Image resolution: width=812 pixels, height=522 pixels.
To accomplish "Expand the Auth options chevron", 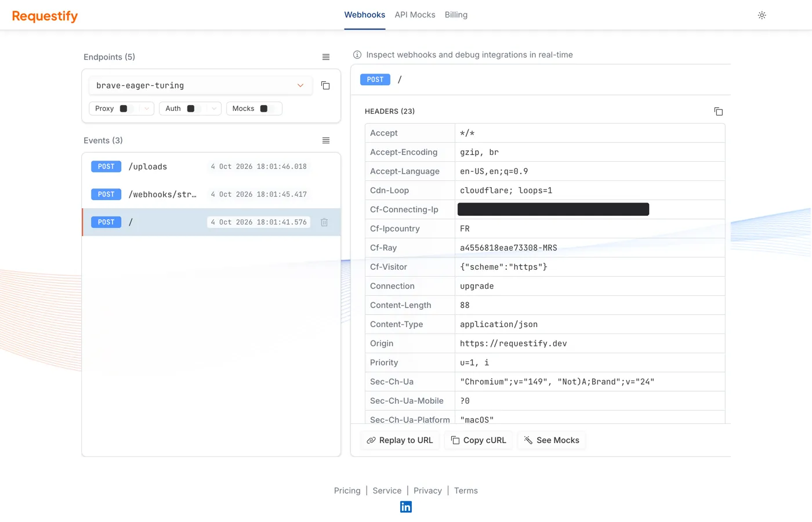I will pyautogui.click(x=214, y=108).
